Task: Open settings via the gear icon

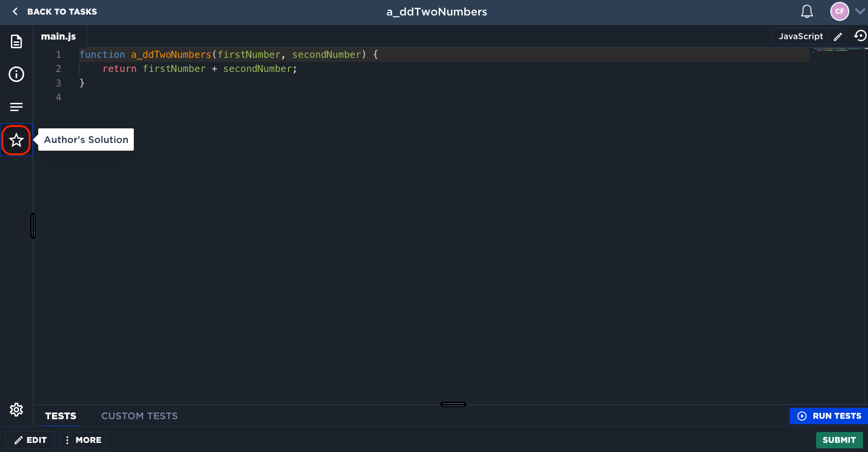Action: click(16, 409)
